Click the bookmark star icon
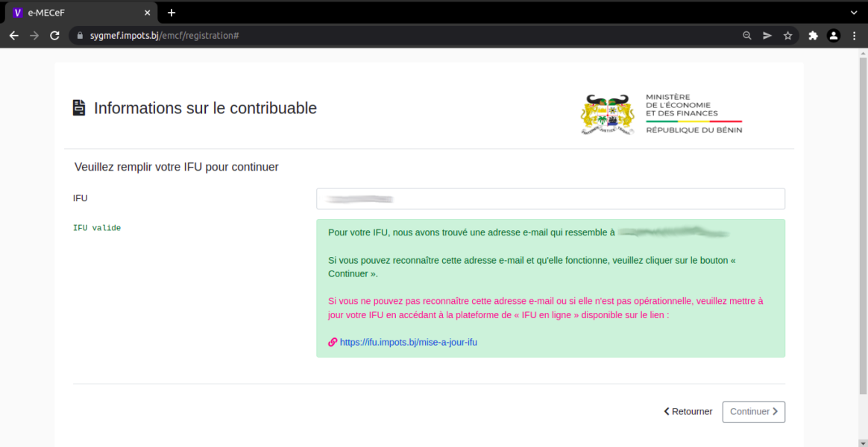The width and height of the screenshot is (868, 447). click(788, 35)
